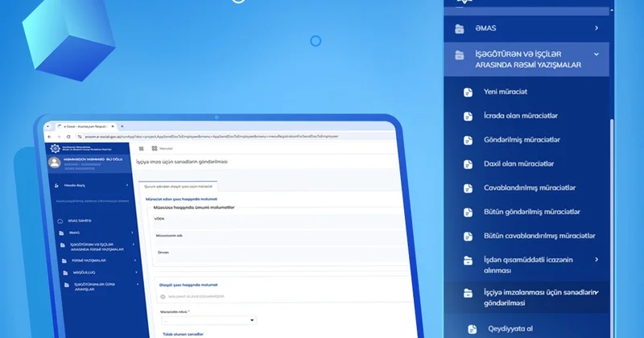This screenshot has height=338, width=644.
Task: Collapse İşəgötürən və işçilər arasında rəsmi yazışmalar
Action: pyautogui.click(x=597, y=54)
